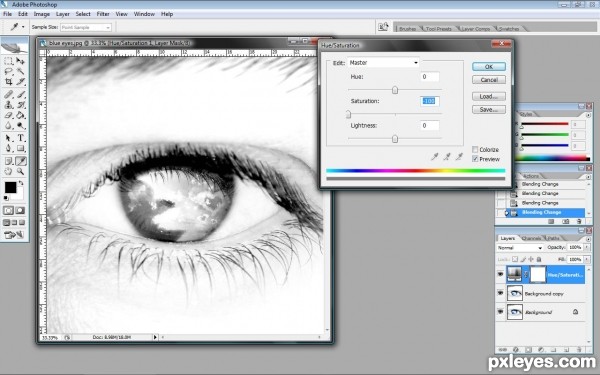Click OK in Hue/Saturation dialog
600x375 pixels.
[489, 67]
